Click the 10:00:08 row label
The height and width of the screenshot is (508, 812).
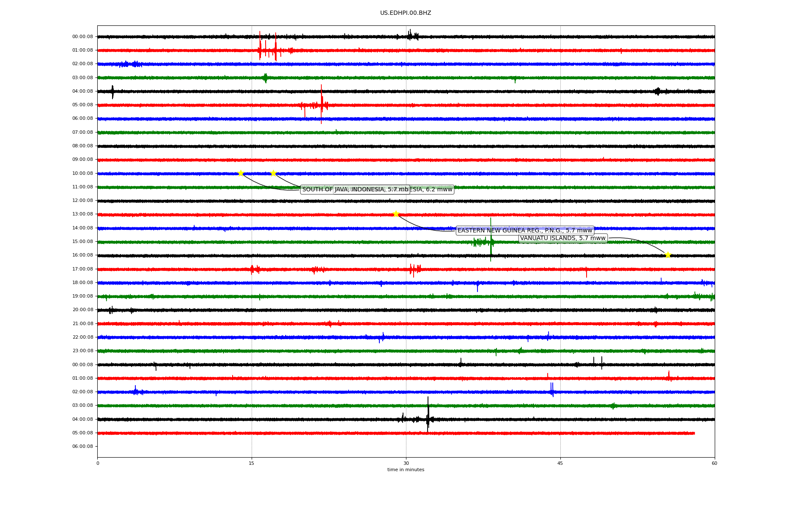[82, 173]
